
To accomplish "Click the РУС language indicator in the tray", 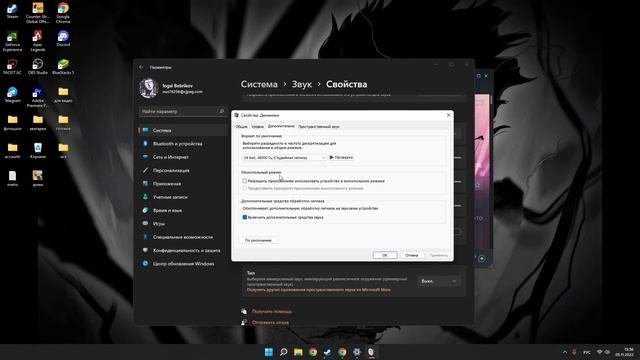I will coord(587,352).
